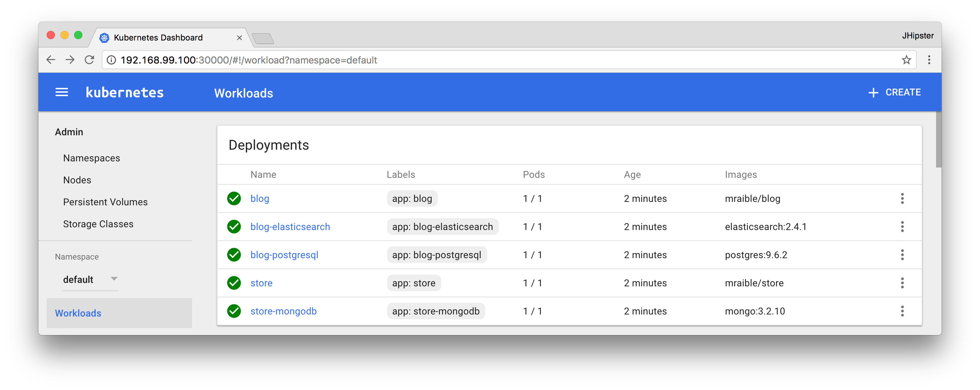Click the CREATE button
This screenshot has width=980, height=390.
point(895,92)
